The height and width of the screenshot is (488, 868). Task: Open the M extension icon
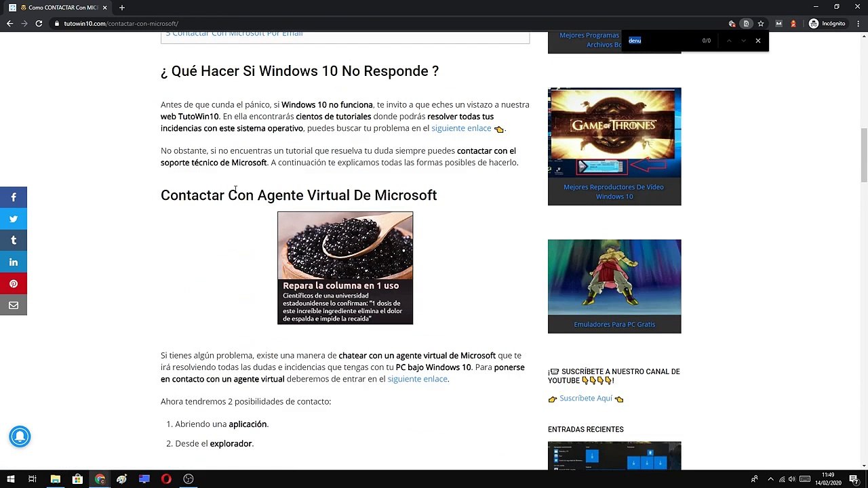778,24
